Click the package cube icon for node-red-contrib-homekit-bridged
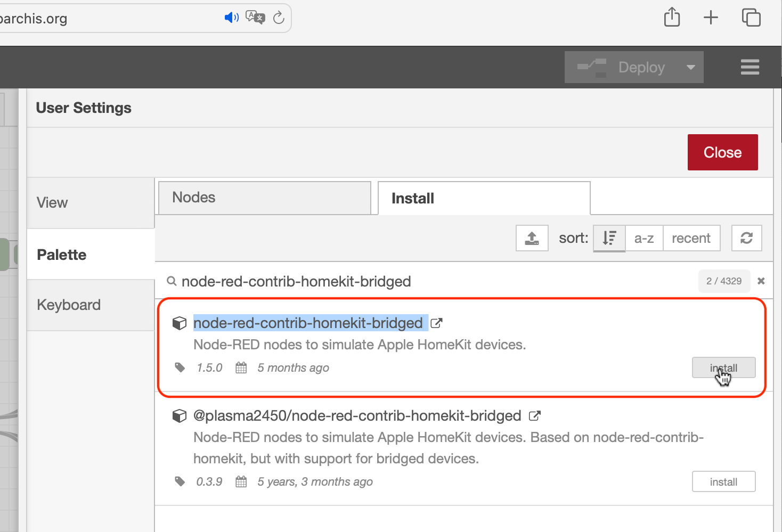782x532 pixels. click(180, 323)
